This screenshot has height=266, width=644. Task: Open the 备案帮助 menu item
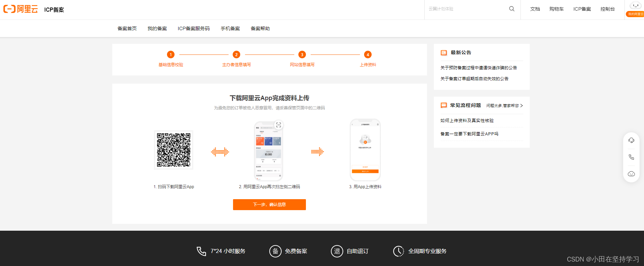(x=260, y=28)
